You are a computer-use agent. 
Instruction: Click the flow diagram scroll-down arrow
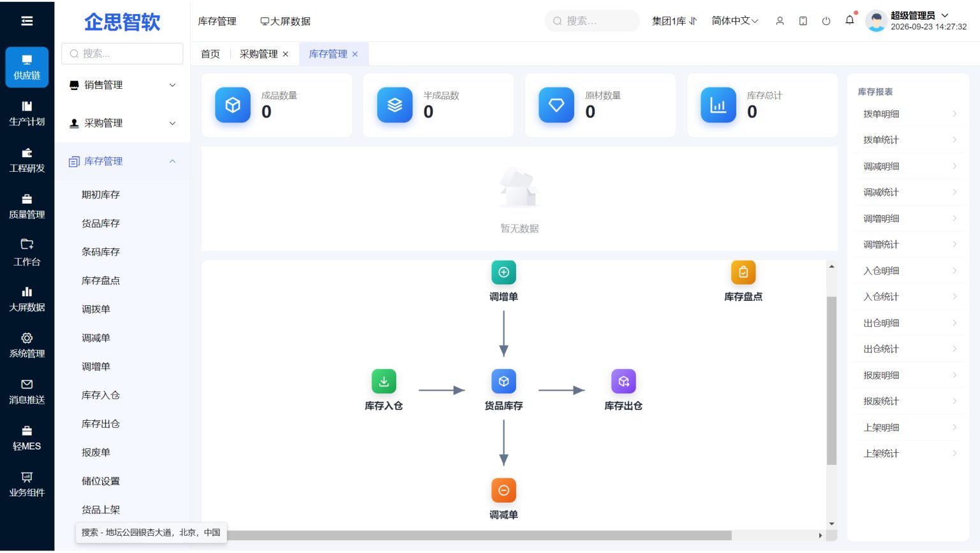tap(831, 524)
